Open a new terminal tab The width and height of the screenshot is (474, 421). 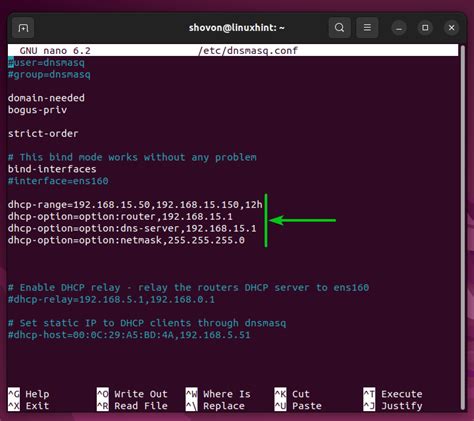pyautogui.click(x=23, y=28)
